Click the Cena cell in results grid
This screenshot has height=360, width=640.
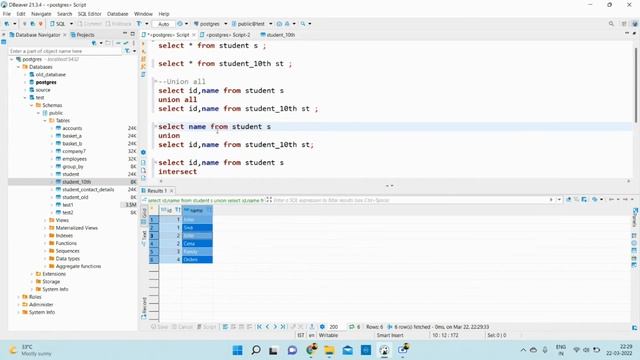coord(197,244)
